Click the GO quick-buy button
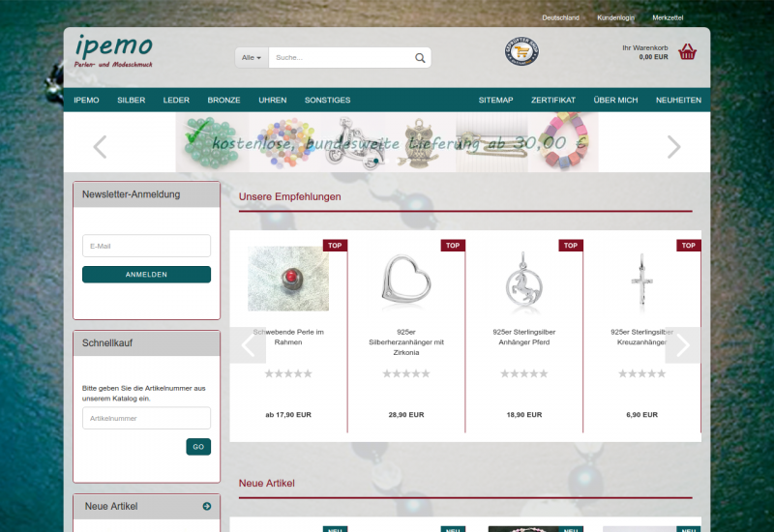Viewport: 774px width, 532px height. tap(198, 447)
